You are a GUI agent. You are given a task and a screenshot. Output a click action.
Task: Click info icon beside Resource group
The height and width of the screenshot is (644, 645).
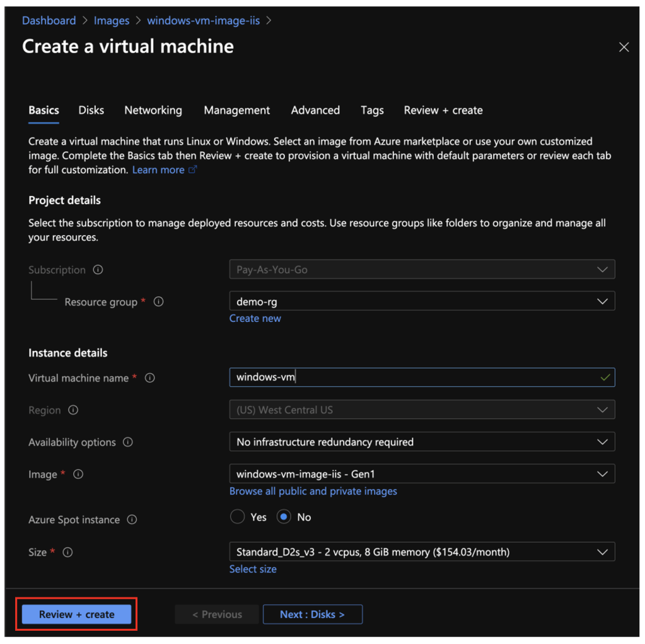click(x=159, y=302)
